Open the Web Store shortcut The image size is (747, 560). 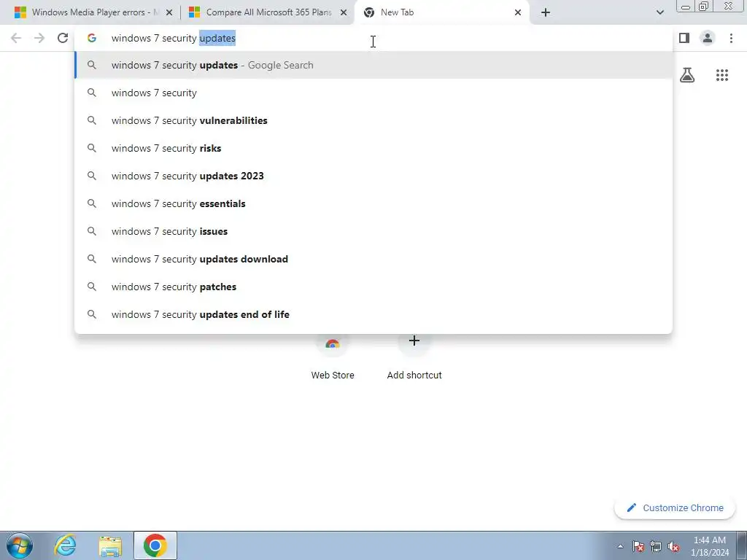(333, 357)
